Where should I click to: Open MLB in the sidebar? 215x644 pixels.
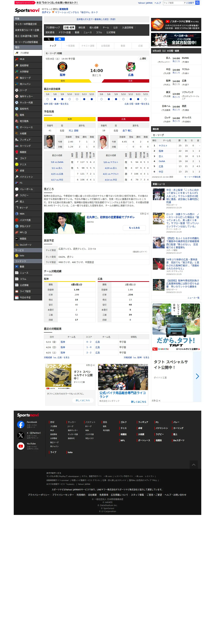click(x=28, y=59)
